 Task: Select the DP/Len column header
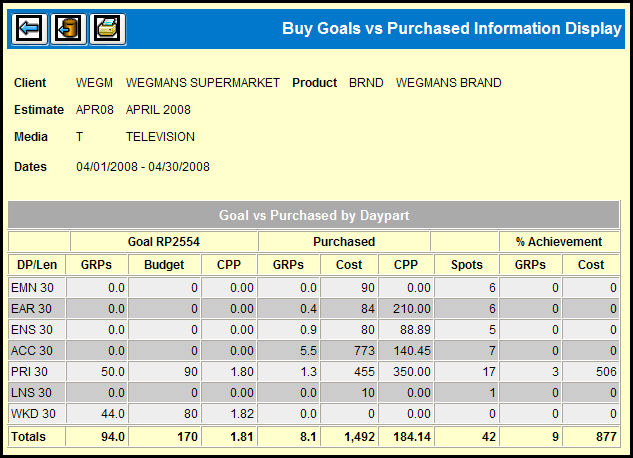(39, 264)
